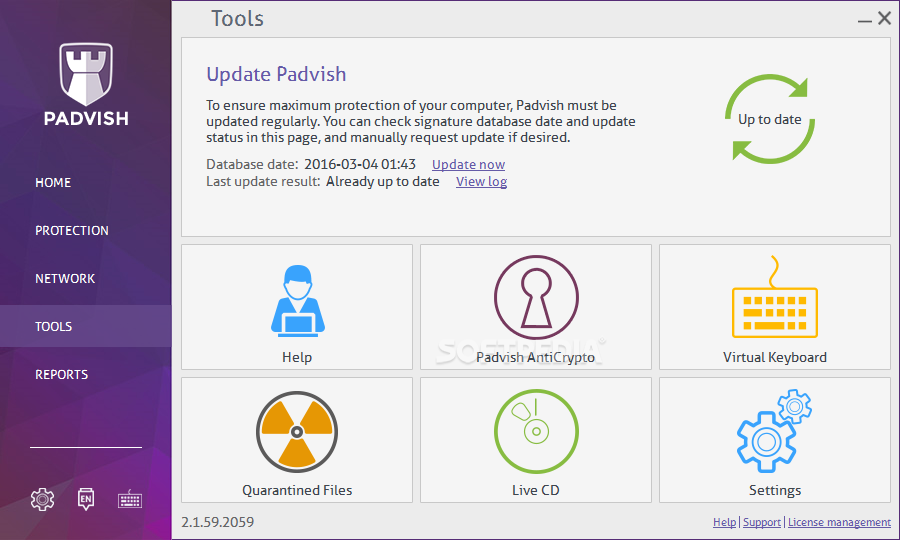Click the sidebar virtual keyboard icon
Screen dimensions: 900x540
tap(130, 499)
